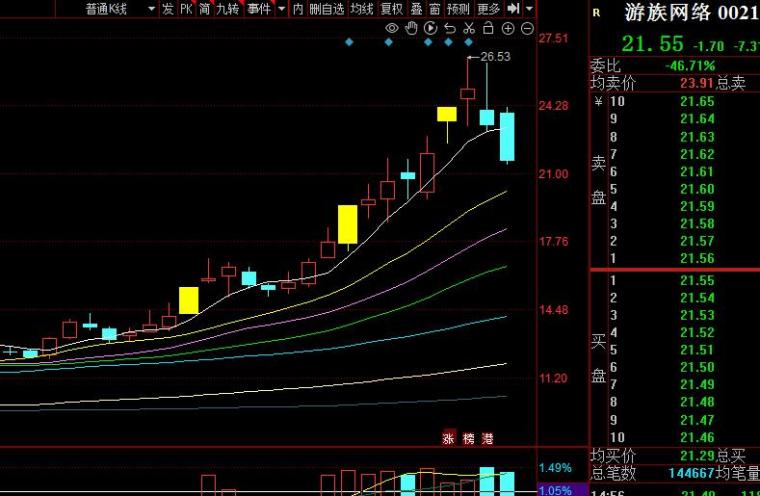Click the first blue diamond event marker
Screen dimensions: 760x496
[349, 42]
